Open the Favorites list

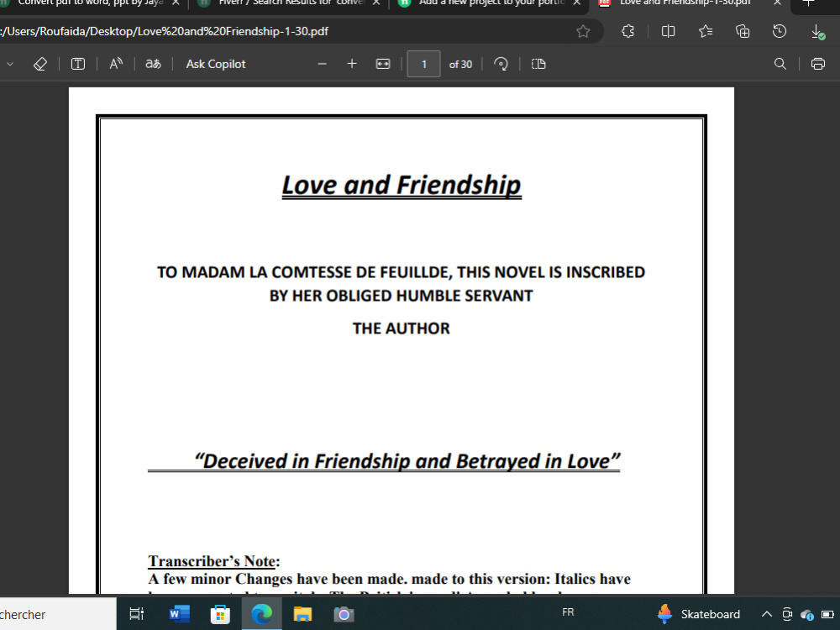pos(706,32)
